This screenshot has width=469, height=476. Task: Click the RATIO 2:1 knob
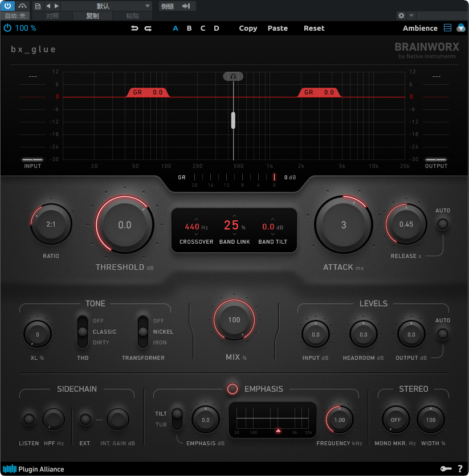coord(51,224)
